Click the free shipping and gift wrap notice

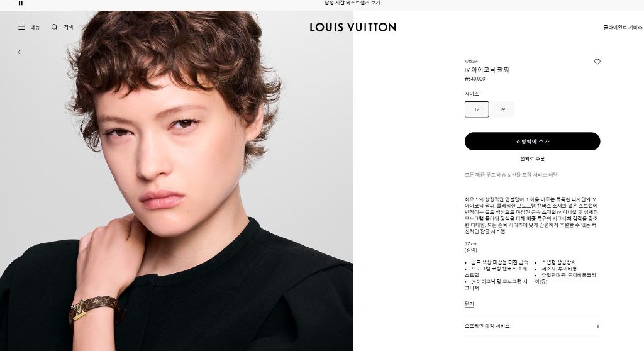point(511,175)
